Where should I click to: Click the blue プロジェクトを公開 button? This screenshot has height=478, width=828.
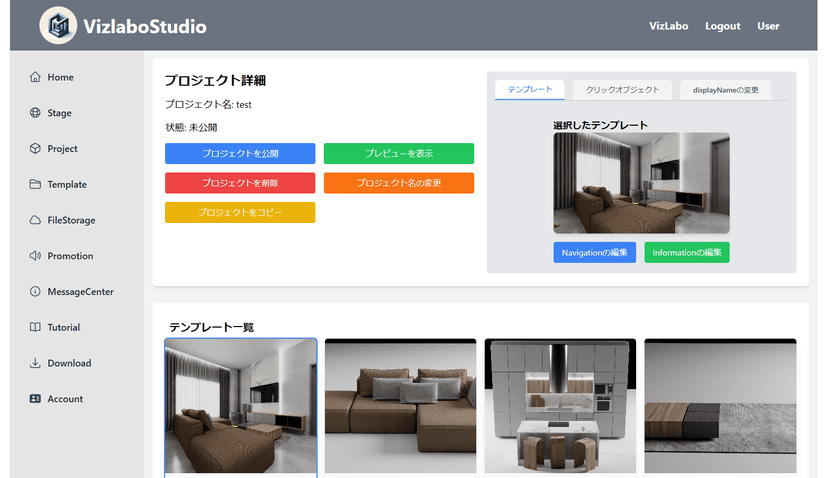[240, 153]
